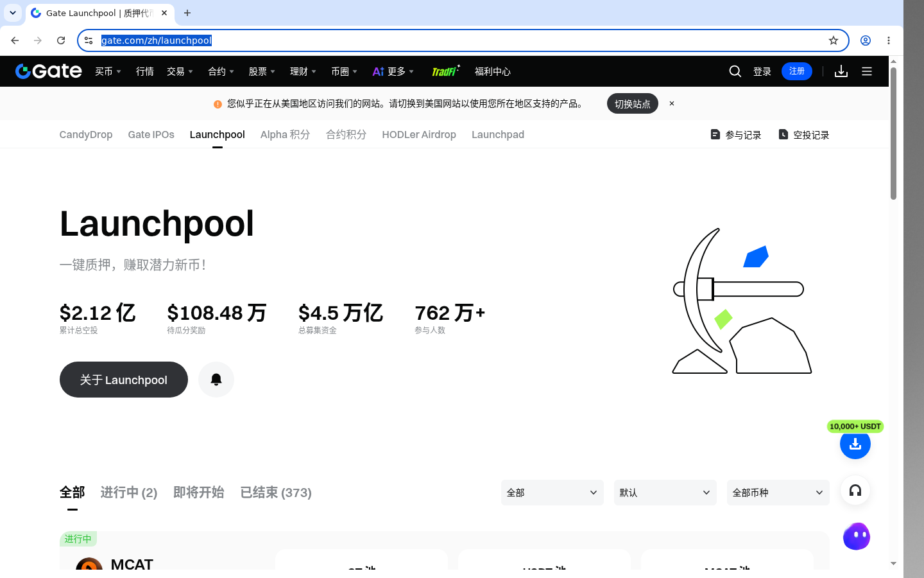Click the Gate logo
Viewport: 924px width, 578px height.
[x=49, y=71]
